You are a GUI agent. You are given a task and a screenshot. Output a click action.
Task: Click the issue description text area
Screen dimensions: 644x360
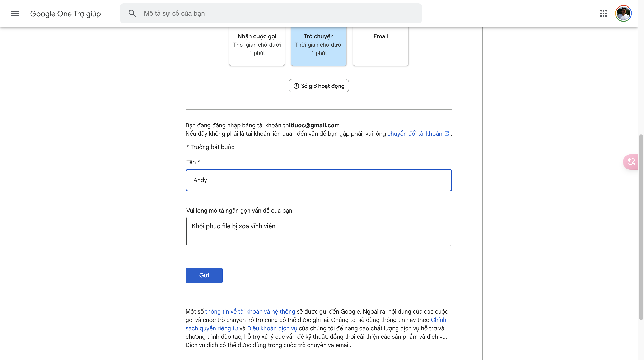pos(319,231)
